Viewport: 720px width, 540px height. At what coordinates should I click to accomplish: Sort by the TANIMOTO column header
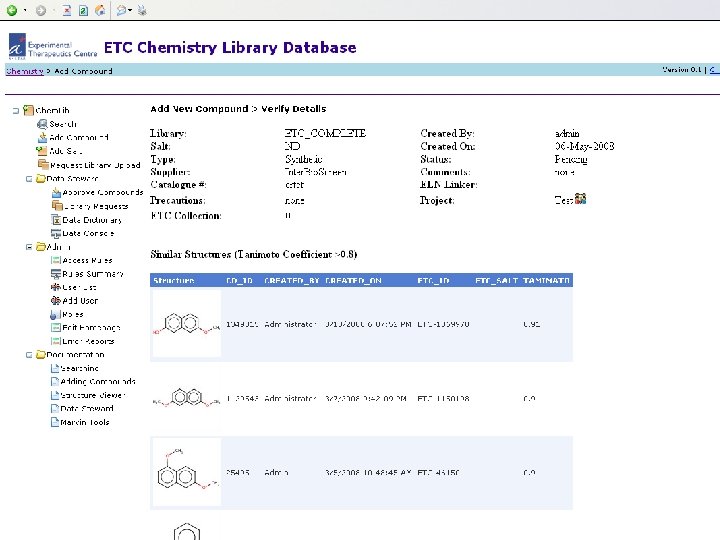point(546,281)
